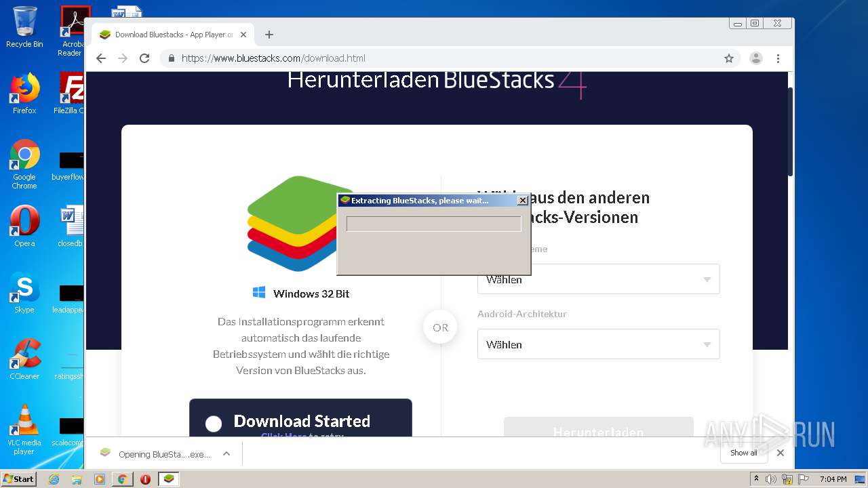The image size is (868, 488).
Task: Click the page vertical scrollbar thumb
Action: pyautogui.click(x=791, y=132)
